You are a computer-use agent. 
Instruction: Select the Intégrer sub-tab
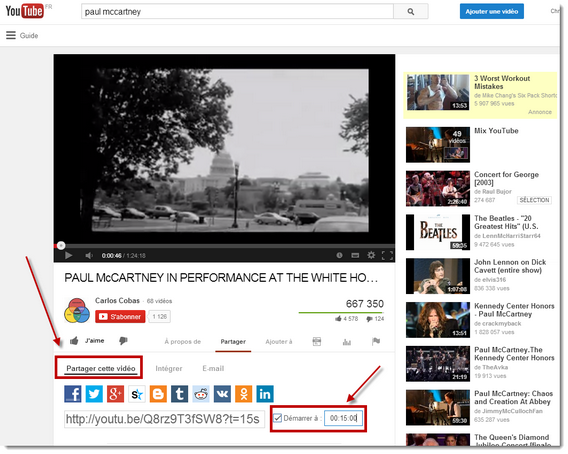pos(169,368)
